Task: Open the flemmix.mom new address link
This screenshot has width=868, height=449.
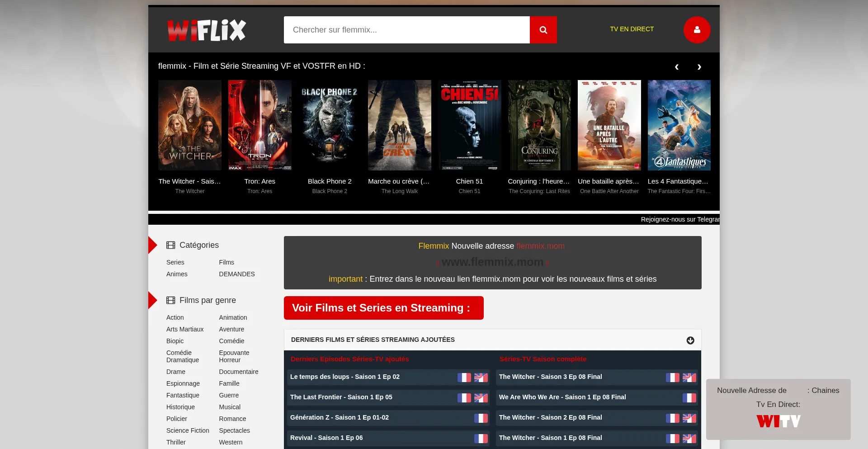Action: [x=540, y=246]
